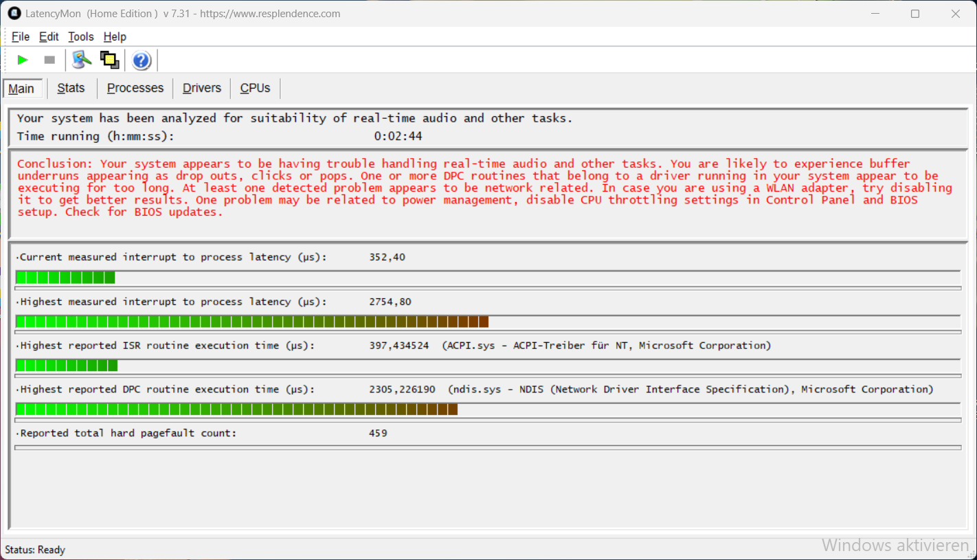The image size is (977, 560).
Task: Click the LatencyMon app icon in title bar
Action: (x=14, y=14)
